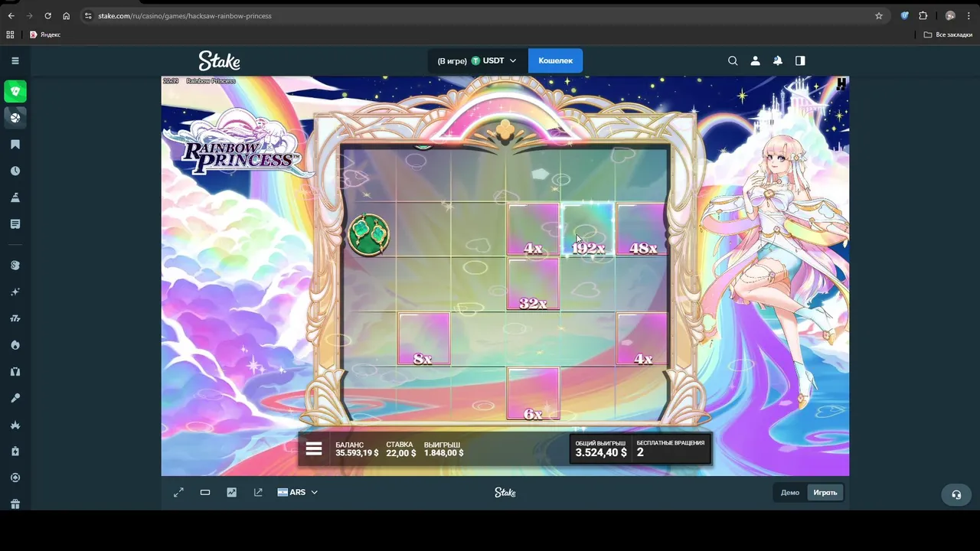Open notifications bell in header
980x551 pixels.
coord(778,60)
